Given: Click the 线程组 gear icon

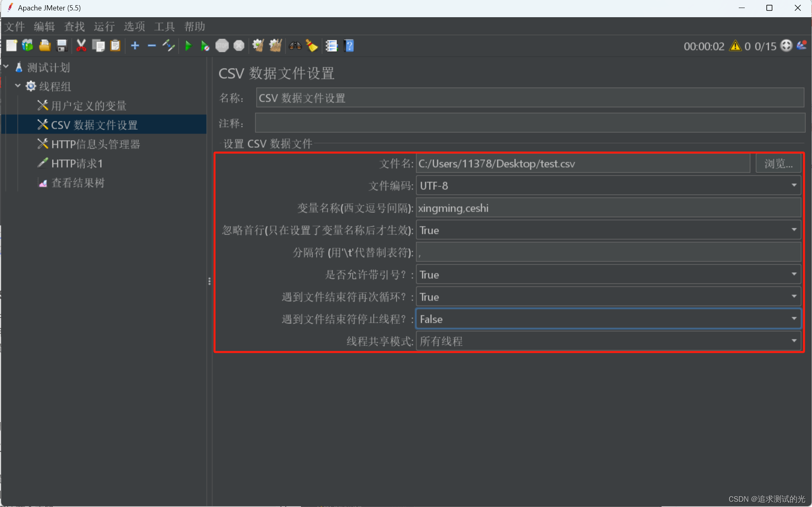Looking at the screenshot, I should click(31, 86).
